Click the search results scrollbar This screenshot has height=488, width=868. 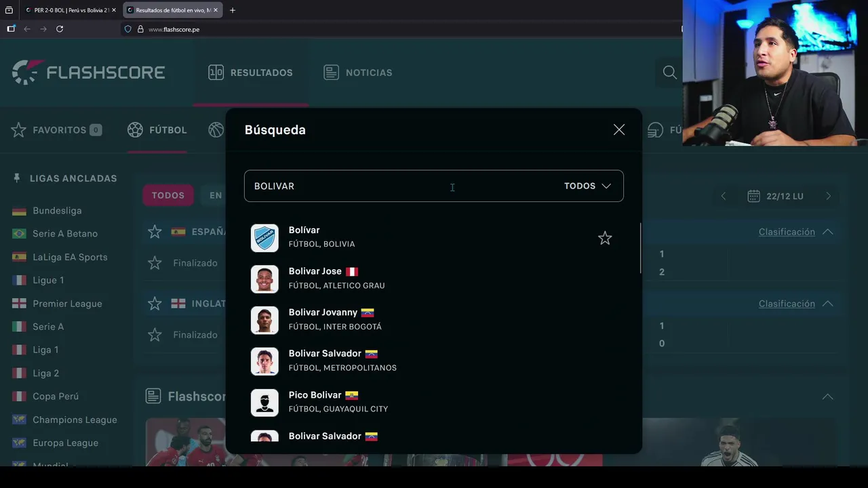tap(640, 248)
